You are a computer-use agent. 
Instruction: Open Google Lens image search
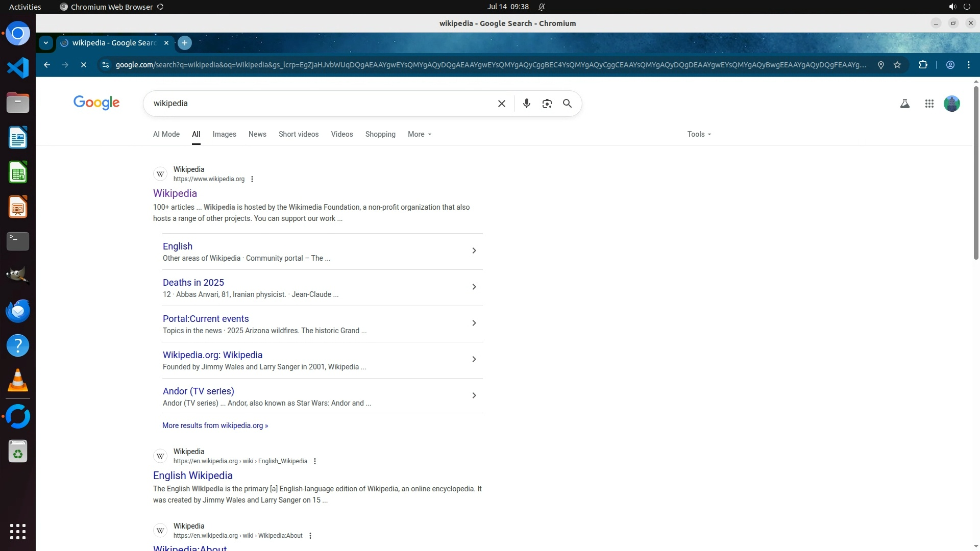pyautogui.click(x=547, y=104)
